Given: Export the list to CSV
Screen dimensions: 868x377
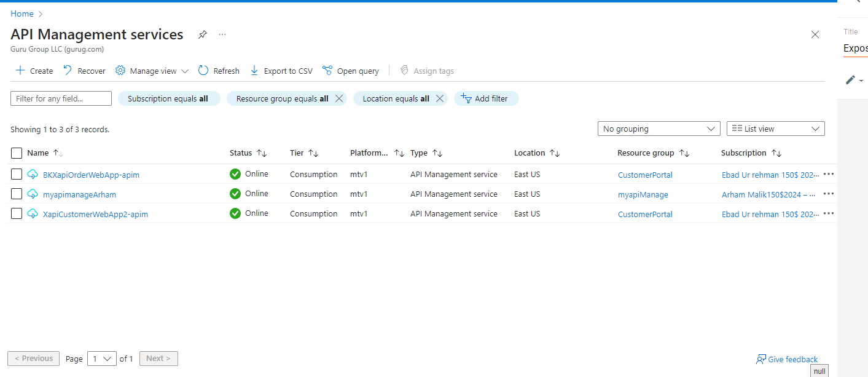Looking at the screenshot, I should [x=281, y=71].
